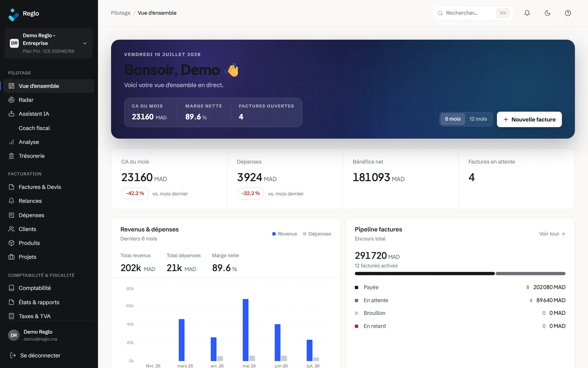Click the Vue d'ensemble breadcrumb

[157, 13]
